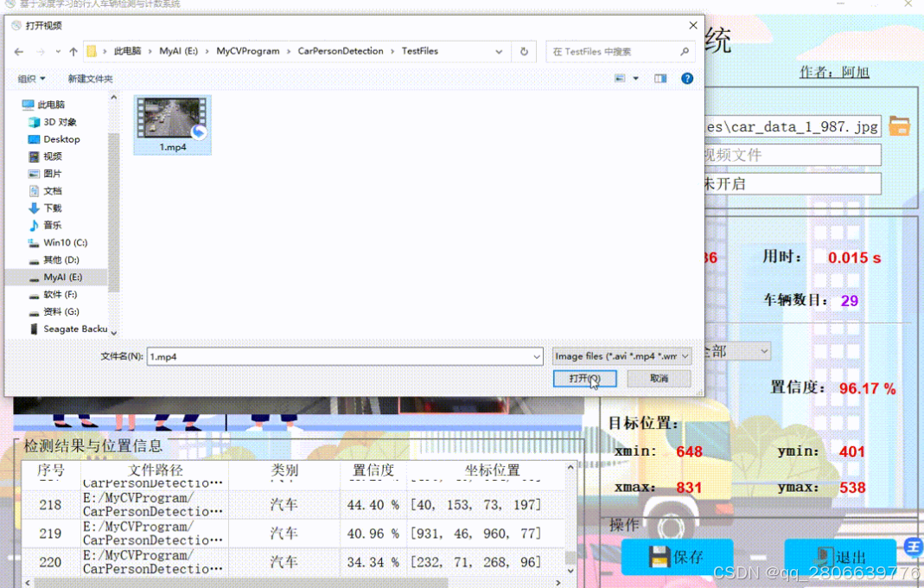The image size is (924, 588).
Task: Change the file view layout icon
Action: pyautogui.click(x=620, y=79)
